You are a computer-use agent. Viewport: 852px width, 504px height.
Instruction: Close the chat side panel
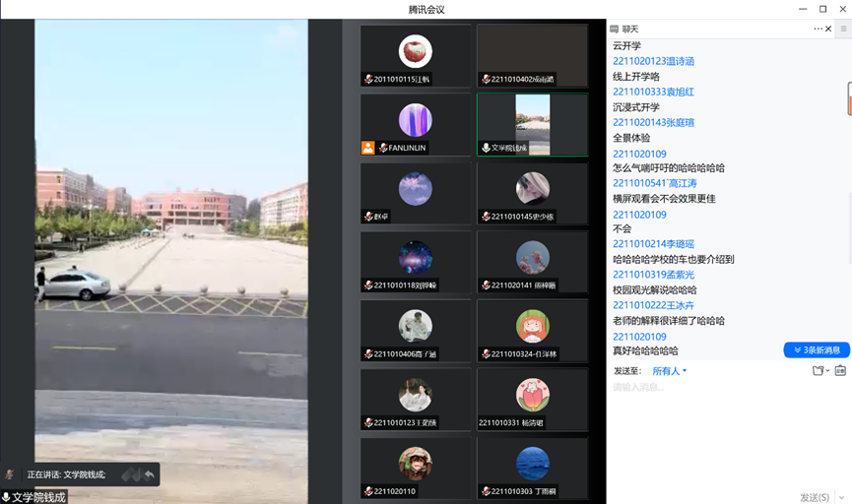828,30
